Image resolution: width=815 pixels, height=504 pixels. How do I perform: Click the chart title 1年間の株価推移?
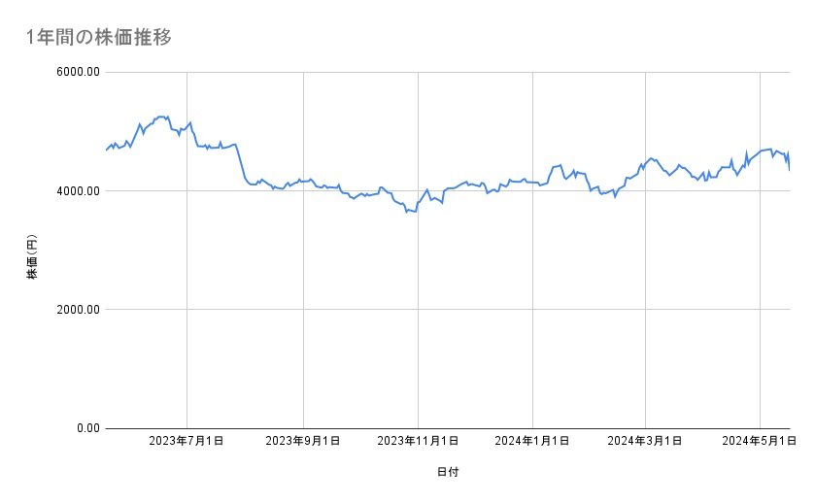point(100,37)
